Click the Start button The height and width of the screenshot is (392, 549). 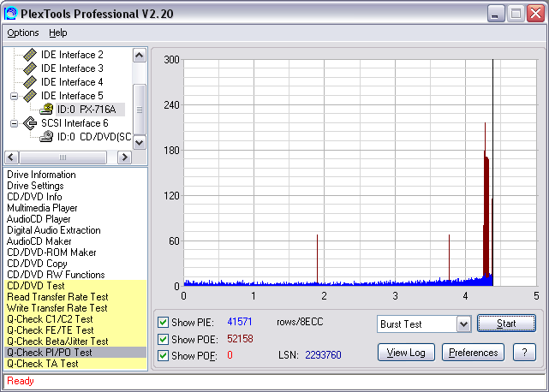pyautogui.click(x=506, y=324)
